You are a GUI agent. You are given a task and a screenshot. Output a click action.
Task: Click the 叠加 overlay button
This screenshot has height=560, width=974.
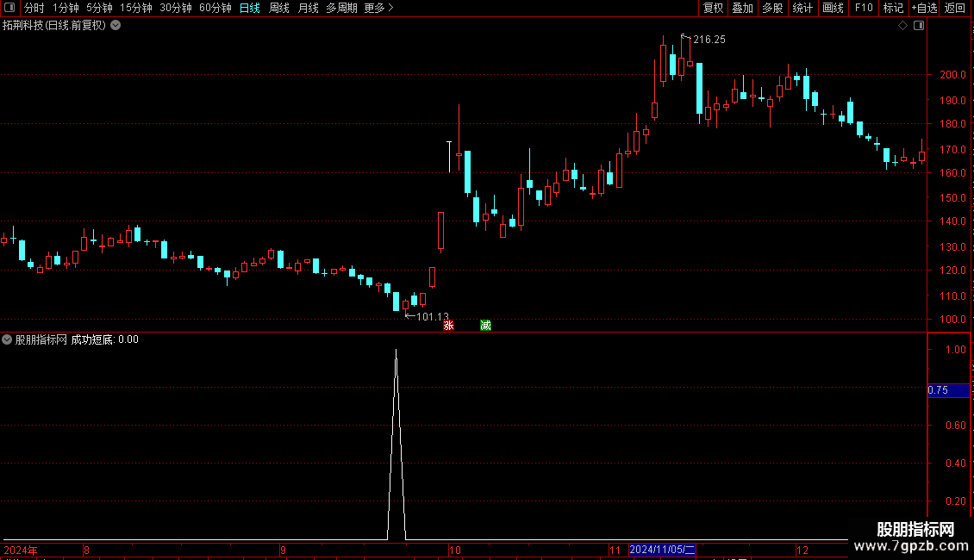(x=742, y=8)
